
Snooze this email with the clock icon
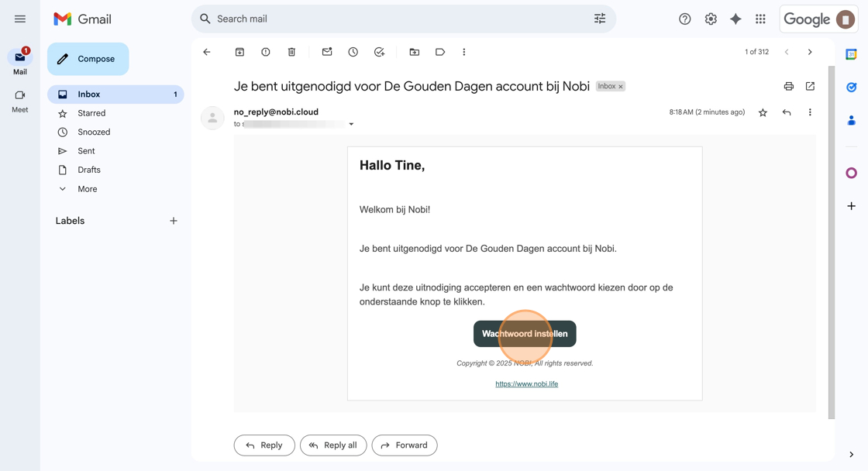pyautogui.click(x=353, y=52)
